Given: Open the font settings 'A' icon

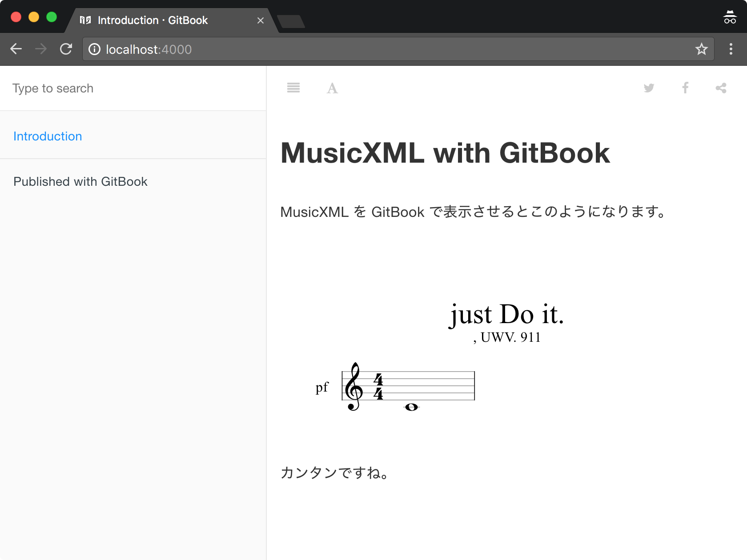Looking at the screenshot, I should pos(332,88).
